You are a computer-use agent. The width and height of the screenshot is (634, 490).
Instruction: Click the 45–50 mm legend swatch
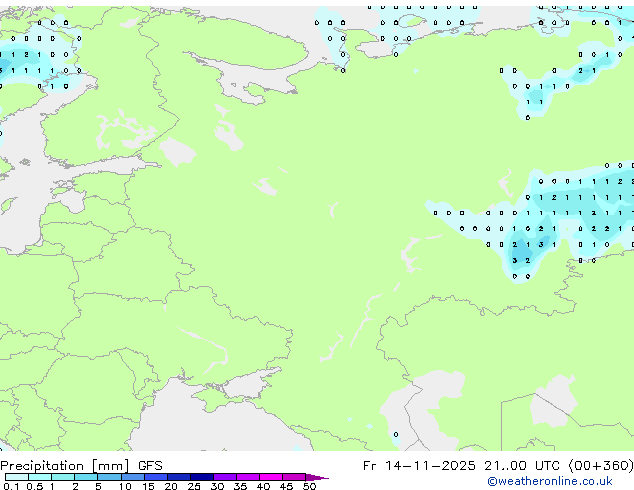[x=294, y=477]
